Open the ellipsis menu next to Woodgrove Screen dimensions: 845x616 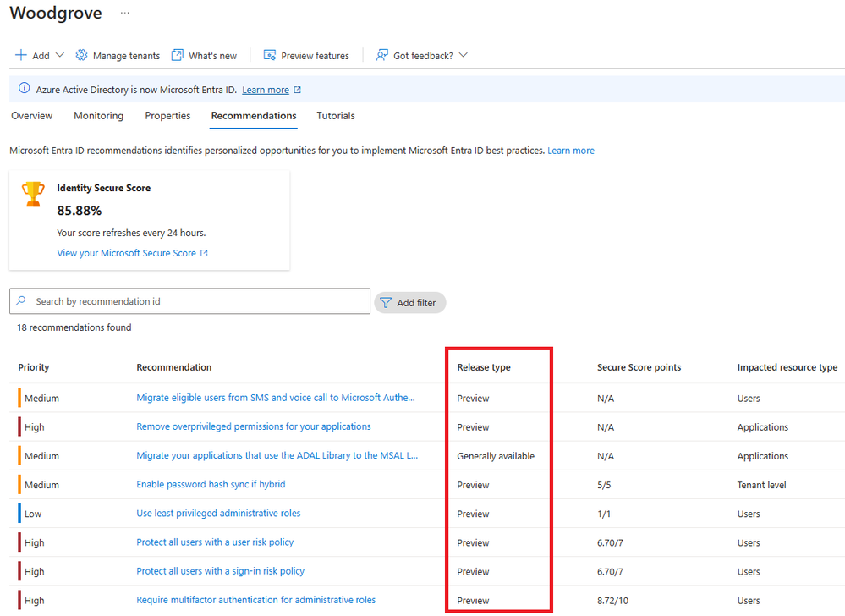[x=123, y=13]
